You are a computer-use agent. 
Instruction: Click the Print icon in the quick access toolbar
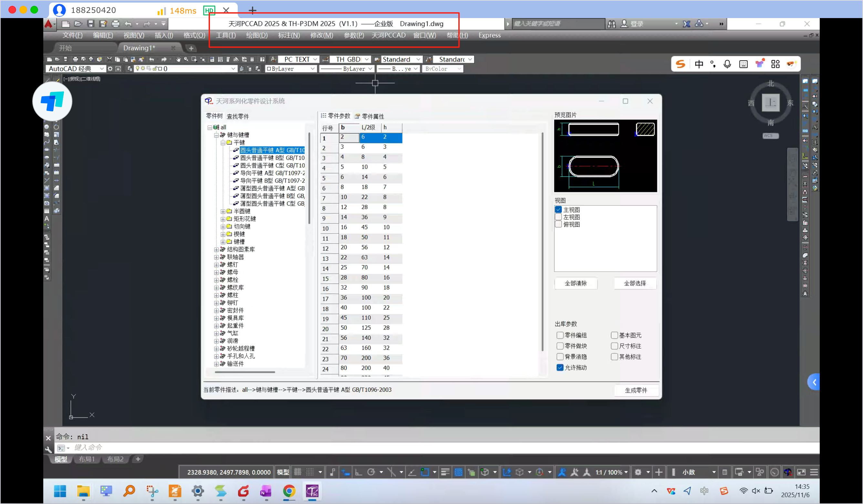point(116,24)
